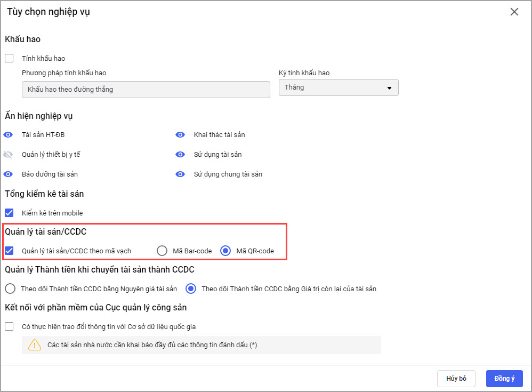The image size is (532, 392).
Task: Uncheck Kiểm kê trên mobile
Action: coord(9,213)
